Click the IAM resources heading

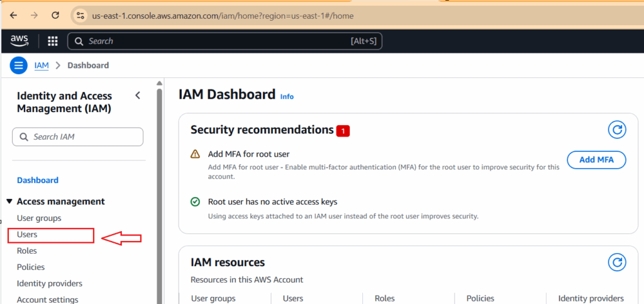coord(228,262)
